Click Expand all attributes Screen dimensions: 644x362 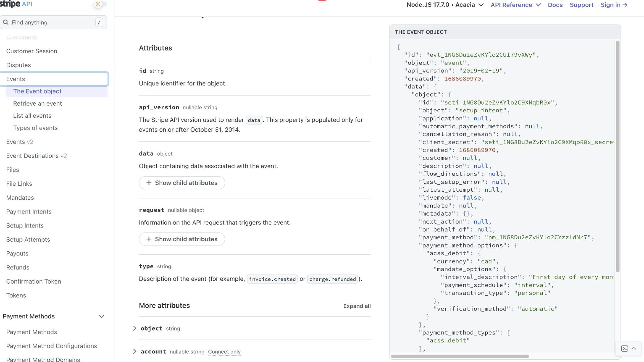pos(357,306)
